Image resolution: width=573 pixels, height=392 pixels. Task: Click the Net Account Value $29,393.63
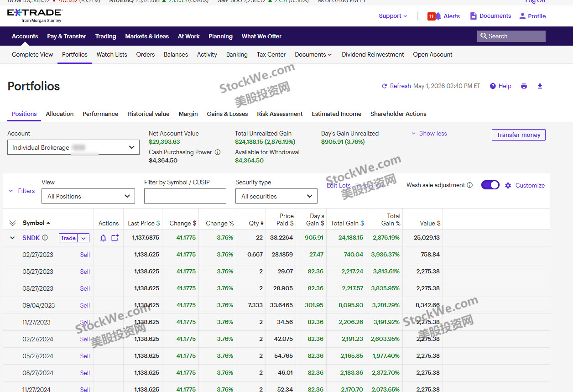[164, 142]
